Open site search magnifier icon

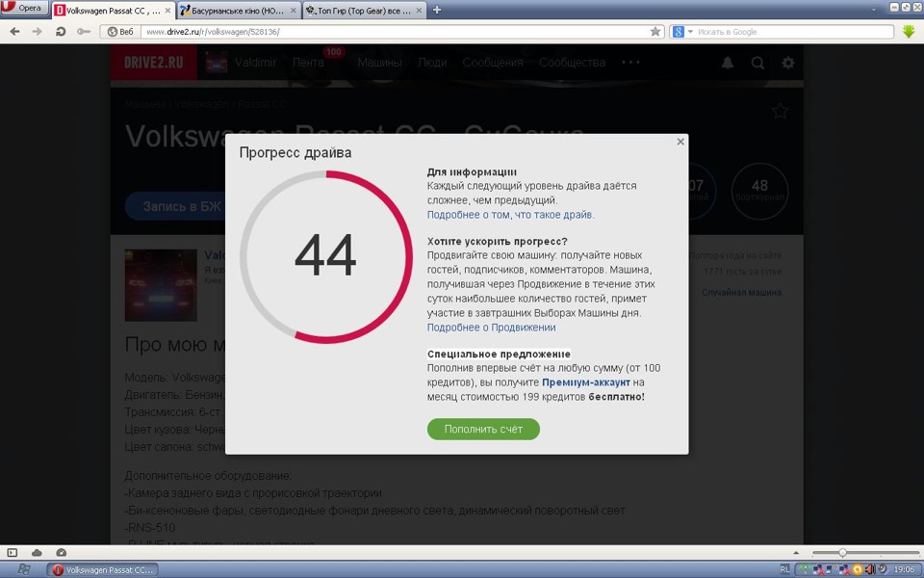pos(757,63)
